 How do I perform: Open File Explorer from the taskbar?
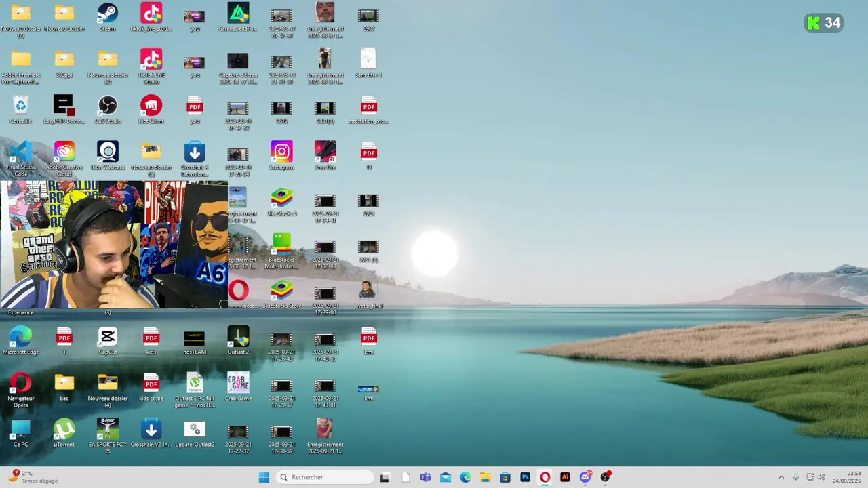486,477
